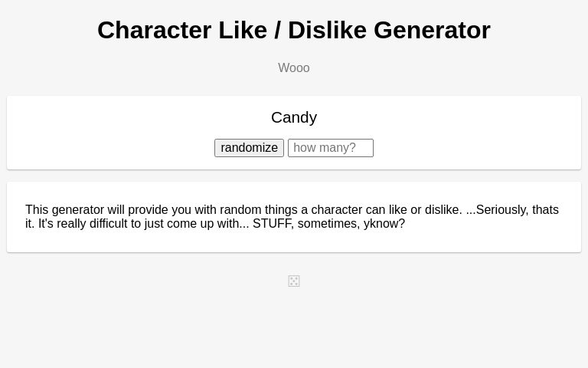Click the word "yknow?" in the description
The image size is (588, 368).
[x=384, y=224]
